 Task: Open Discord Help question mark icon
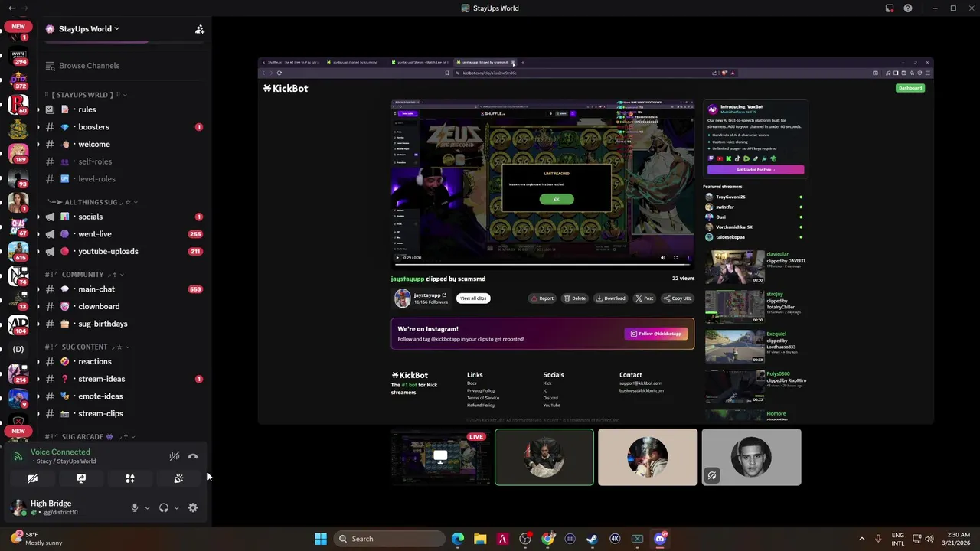pos(908,8)
